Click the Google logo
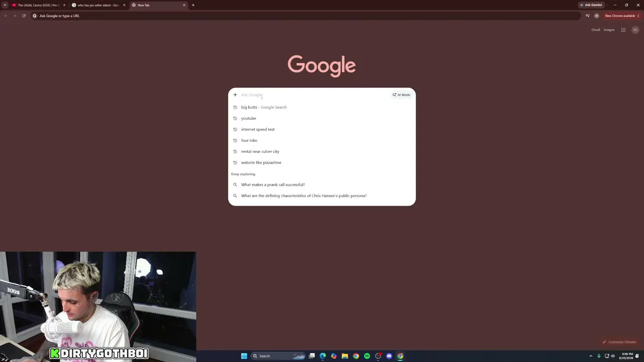 pyautogui.click(x=322, y=66)
